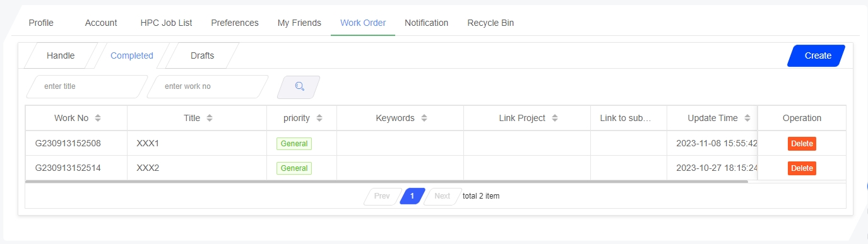Select the Completed sub-tab
This screenshot has height=244, width=868.
(x=132, y=55)
